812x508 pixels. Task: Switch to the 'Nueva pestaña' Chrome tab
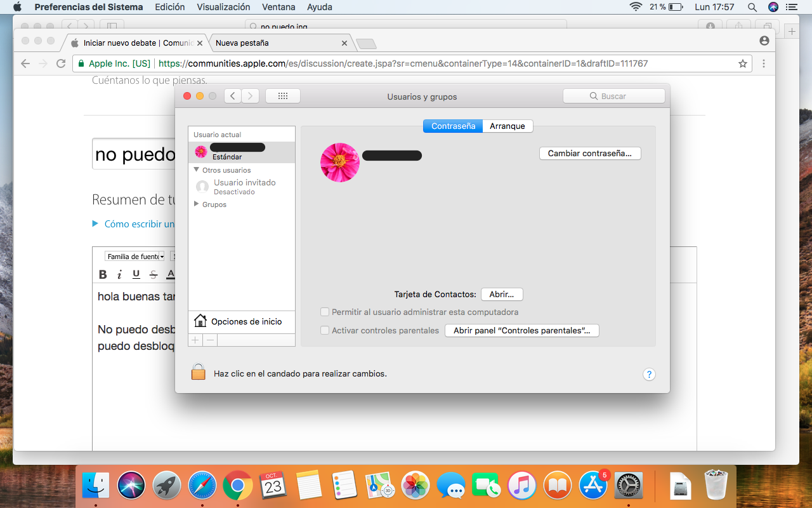pos(280,43)
